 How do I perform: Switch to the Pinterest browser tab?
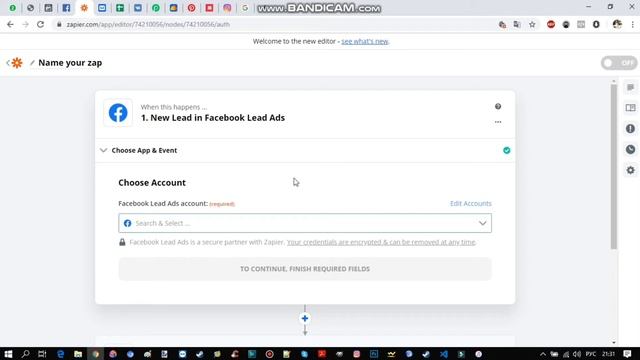[191, 8]
